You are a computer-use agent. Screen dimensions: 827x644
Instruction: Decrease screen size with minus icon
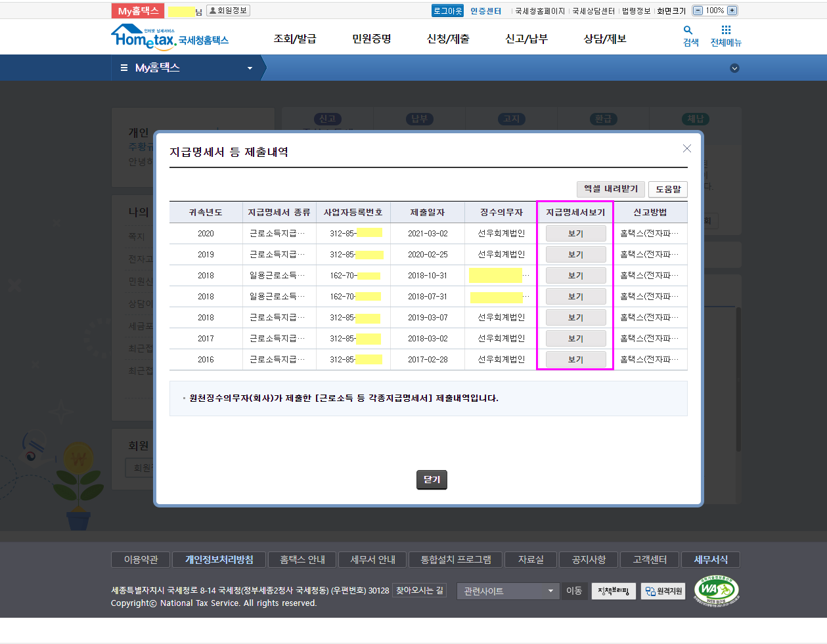698,11
